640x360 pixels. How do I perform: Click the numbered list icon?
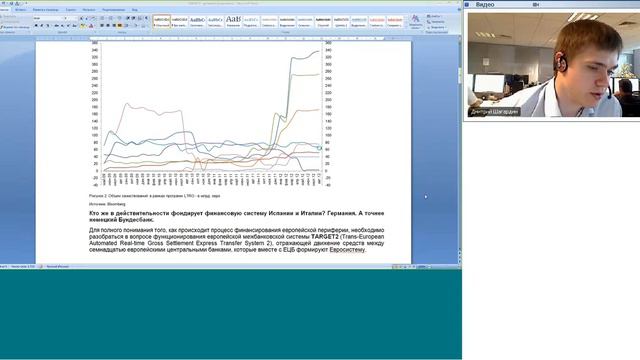[x=111, y=18]
